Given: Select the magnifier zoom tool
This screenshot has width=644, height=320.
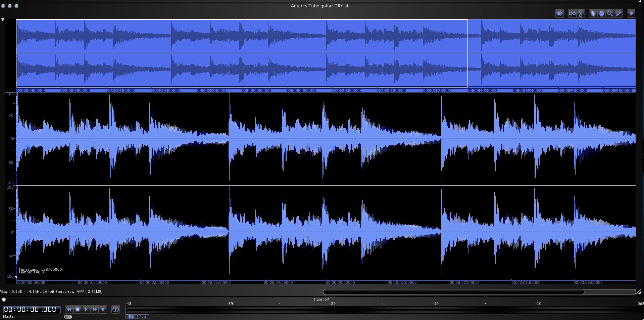Looking at the screenshot, I should point(610,13).
